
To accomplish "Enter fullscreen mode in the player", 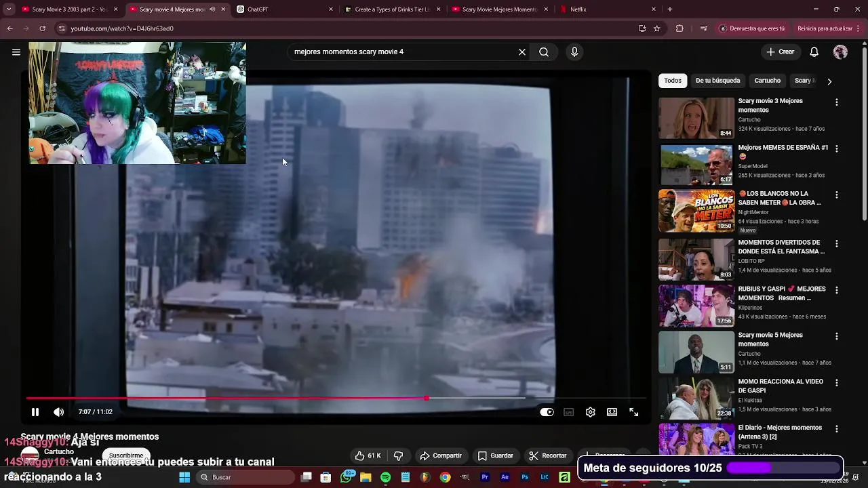I will click(633, 411).
